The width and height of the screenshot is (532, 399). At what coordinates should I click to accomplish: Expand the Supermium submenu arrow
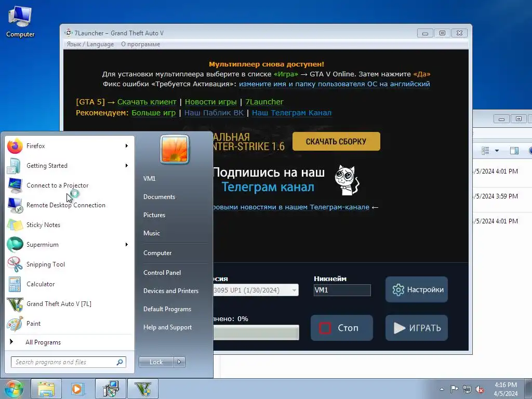point(127,245)
